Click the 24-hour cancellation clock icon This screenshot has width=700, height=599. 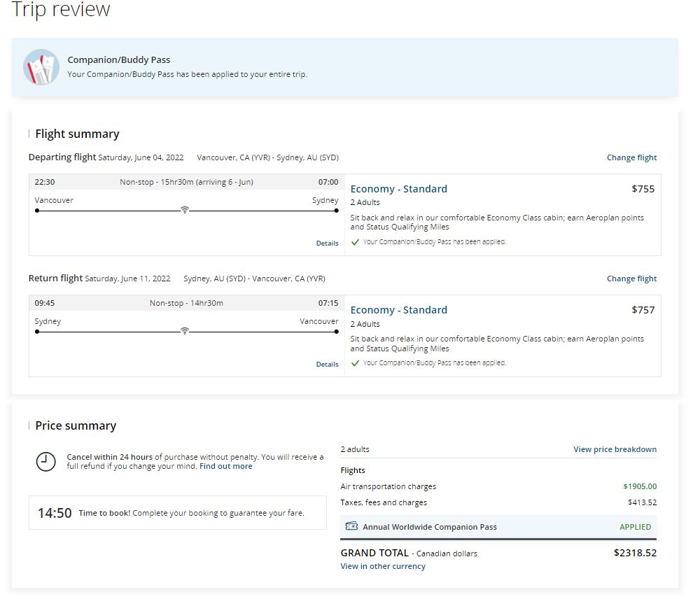pyautogui.click(x=45, y=461)
